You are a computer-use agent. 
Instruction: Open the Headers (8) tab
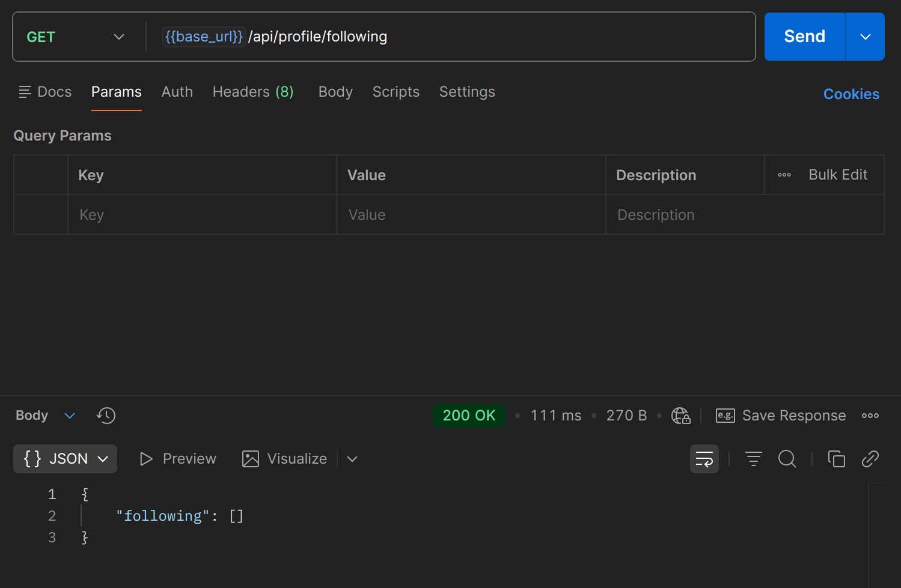(253, 92)
